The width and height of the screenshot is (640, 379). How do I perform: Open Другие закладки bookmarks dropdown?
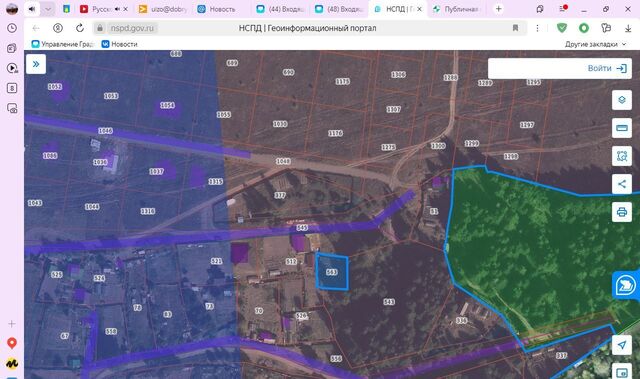point(595,44)
